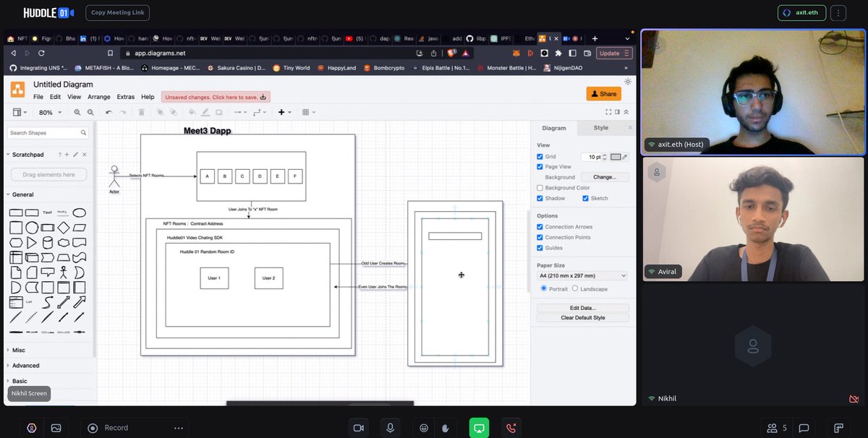Switch to the Style tab
868x438 pixels.
(x=601, y=128)
